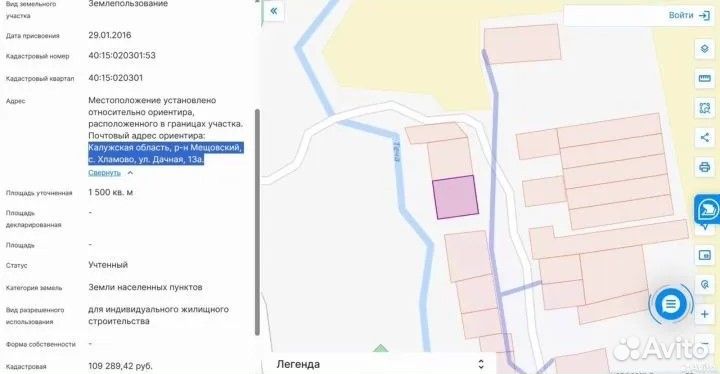The image size is (720, 374).
Task: Select the ruler measurement tool
Action: coord(704,79)
